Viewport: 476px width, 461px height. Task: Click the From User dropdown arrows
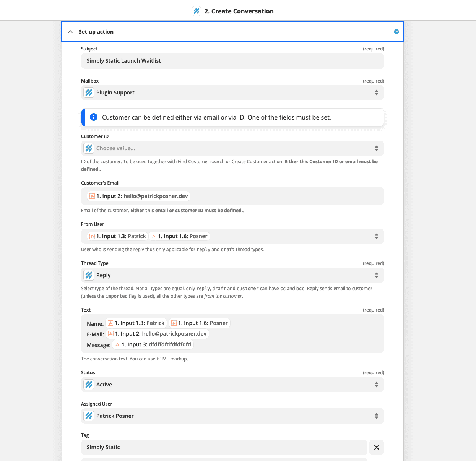377,236
